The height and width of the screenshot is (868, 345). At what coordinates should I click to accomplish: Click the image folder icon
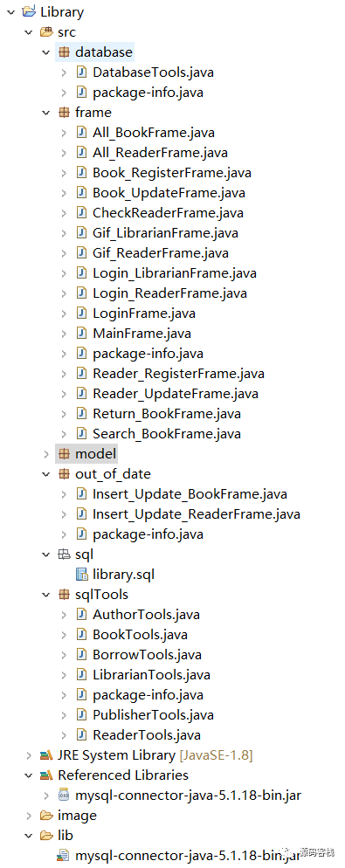click(x=46, y=816)
